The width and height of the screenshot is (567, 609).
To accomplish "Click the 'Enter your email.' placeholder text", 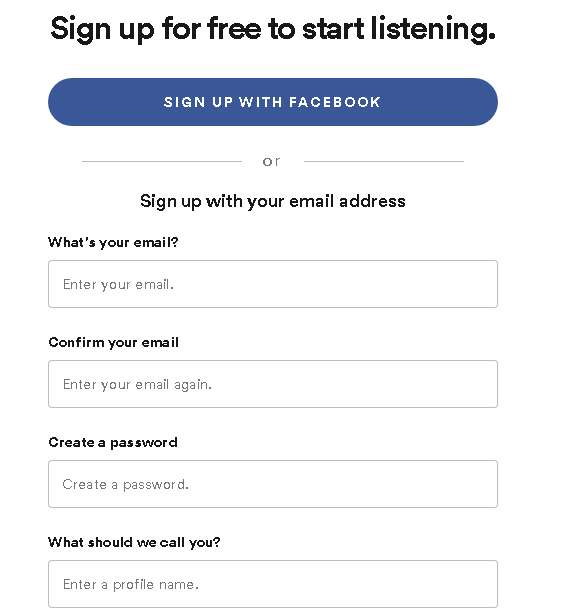I will point(118,285).
